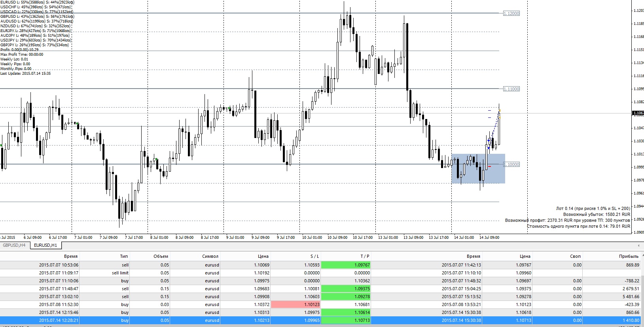Click close time 2015.07.07 11:10:10

461,273
